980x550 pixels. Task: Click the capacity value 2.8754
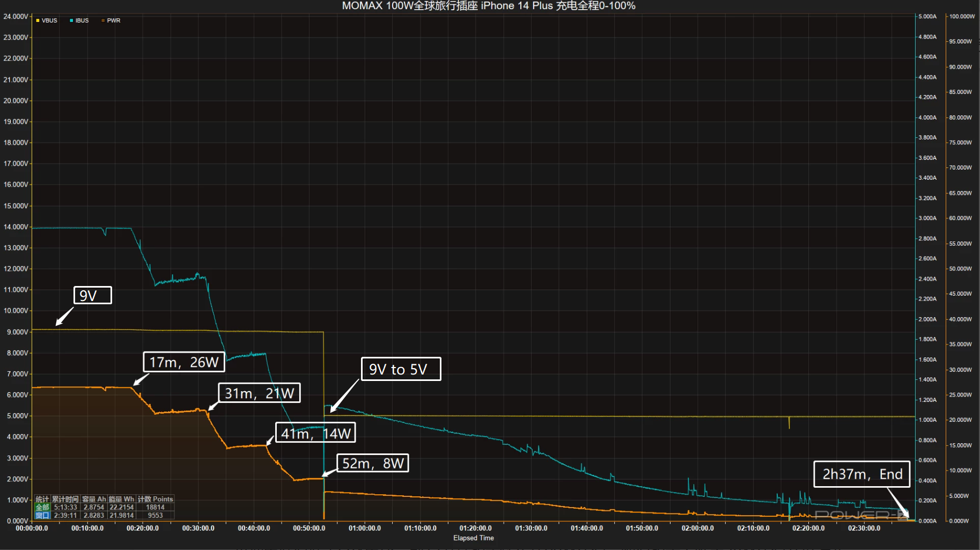[x=94, y=507]
